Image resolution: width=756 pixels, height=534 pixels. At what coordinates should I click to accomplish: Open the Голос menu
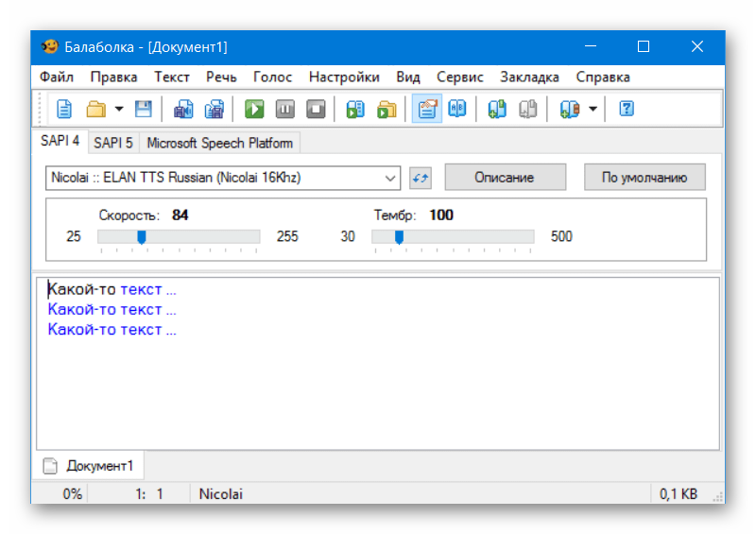click(x=272, y=78)
